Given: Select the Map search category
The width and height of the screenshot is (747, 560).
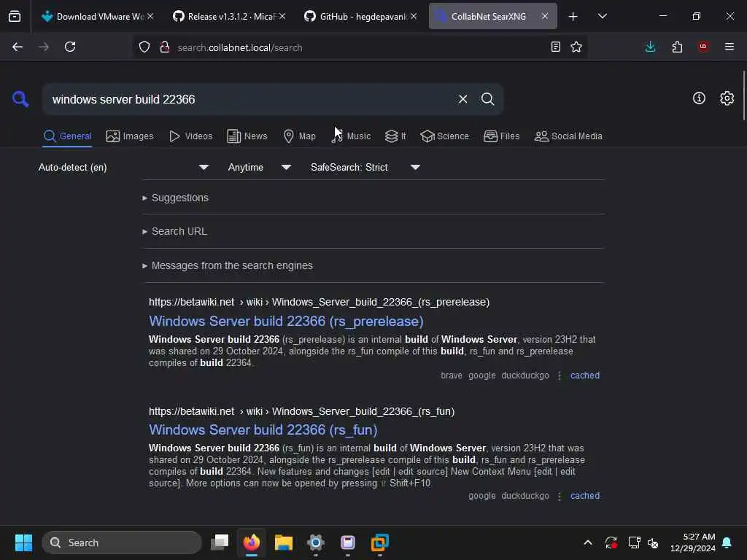Looking at the screenshot, I should point(300,136).
